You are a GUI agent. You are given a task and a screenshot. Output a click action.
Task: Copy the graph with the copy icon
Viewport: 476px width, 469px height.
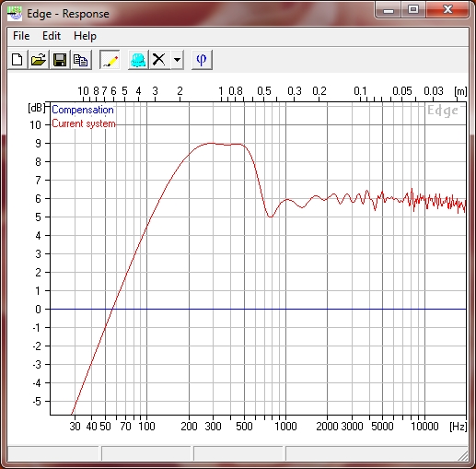click(x=81, y=60)
